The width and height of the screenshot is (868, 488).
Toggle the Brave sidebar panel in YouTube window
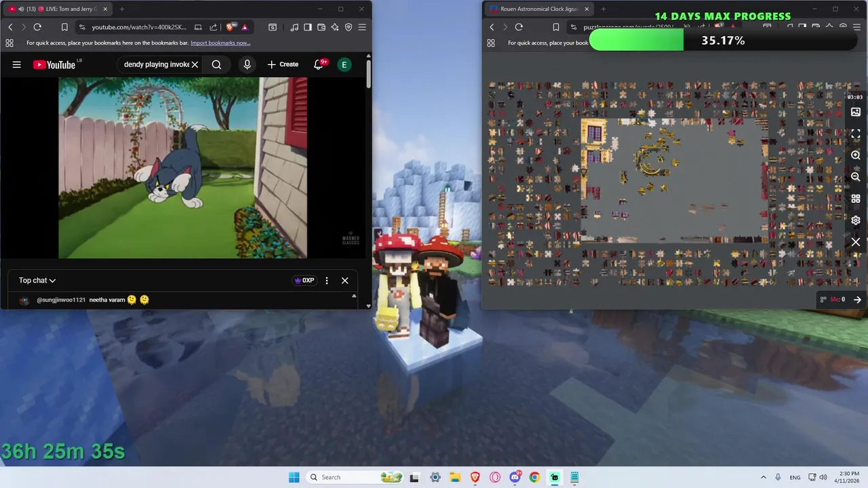(308, 27)
